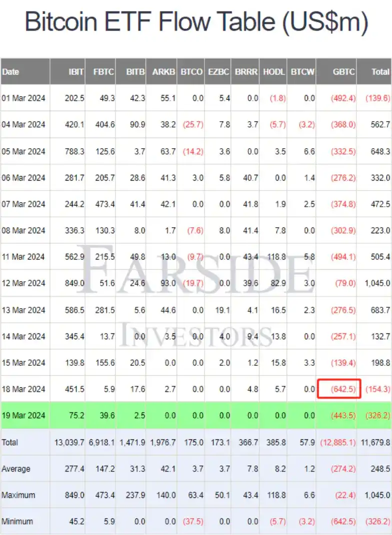Click the 01 Mar 2024 date cell

tap(23, 98)
